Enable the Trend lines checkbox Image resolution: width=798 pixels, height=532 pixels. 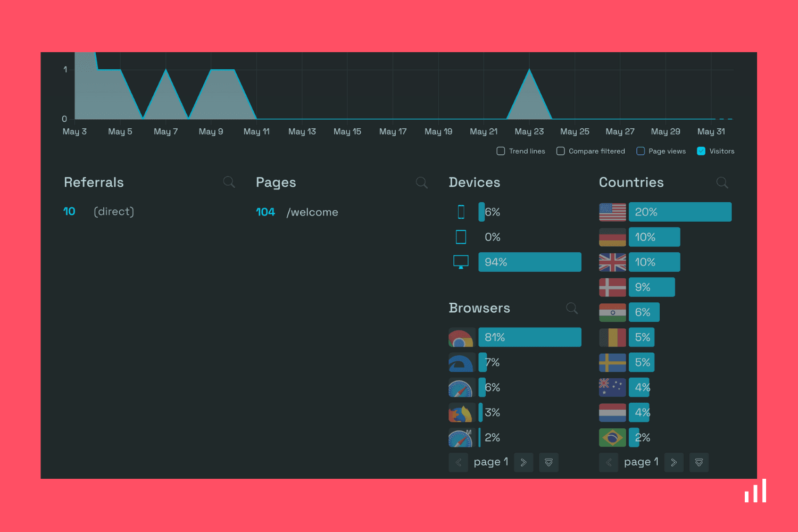[501, 151]
